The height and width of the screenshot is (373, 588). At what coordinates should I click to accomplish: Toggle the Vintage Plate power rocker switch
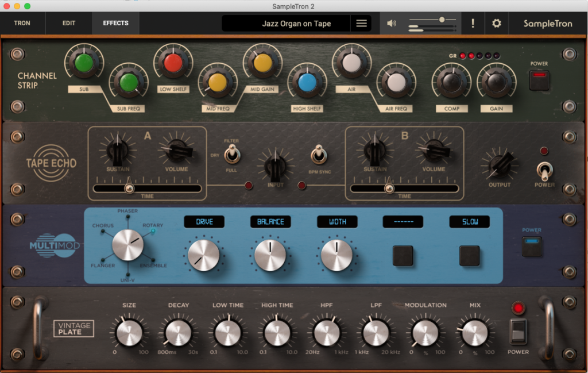[518, 332]
